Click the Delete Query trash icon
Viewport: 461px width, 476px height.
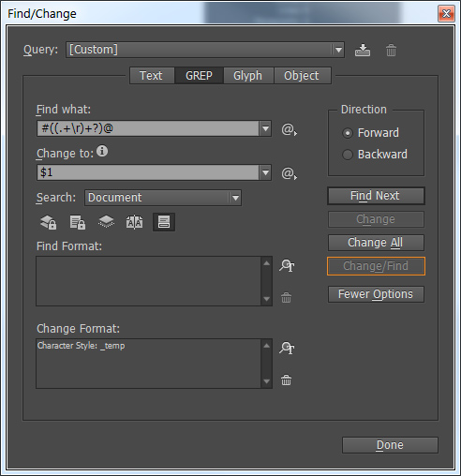tap(391, 50)
